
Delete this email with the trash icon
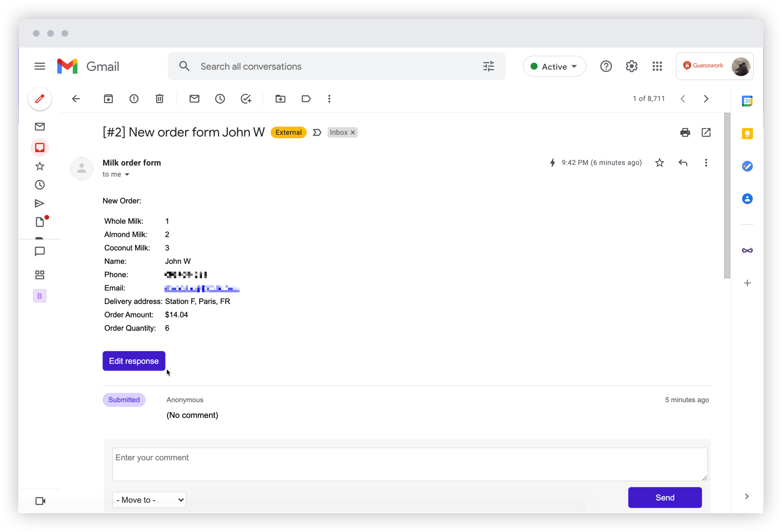(x=159, y=99)
